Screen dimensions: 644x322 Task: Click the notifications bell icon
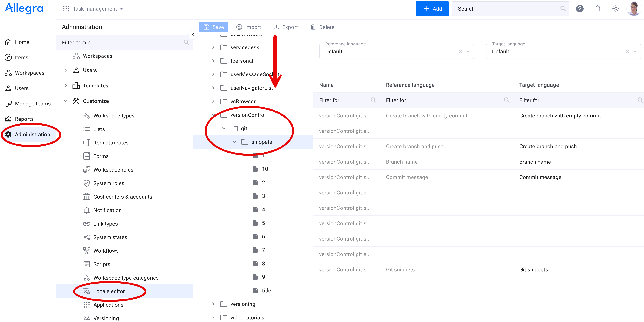(598, 8)
